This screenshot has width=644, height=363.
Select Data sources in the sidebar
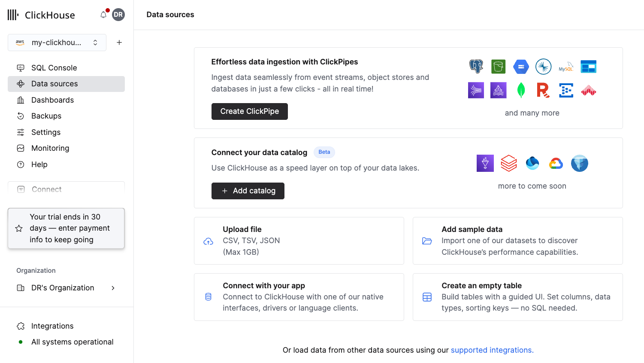66,84
